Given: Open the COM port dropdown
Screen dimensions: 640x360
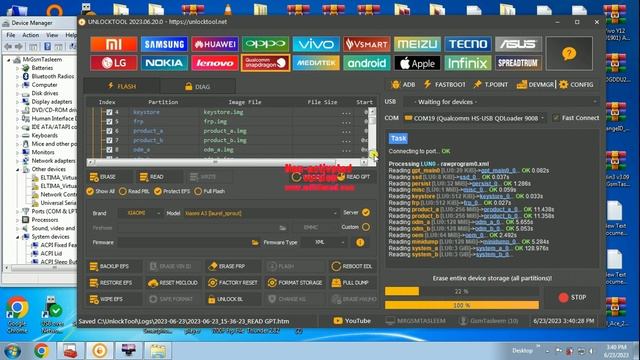Looking at the screenshot, I should pos(474,118).
